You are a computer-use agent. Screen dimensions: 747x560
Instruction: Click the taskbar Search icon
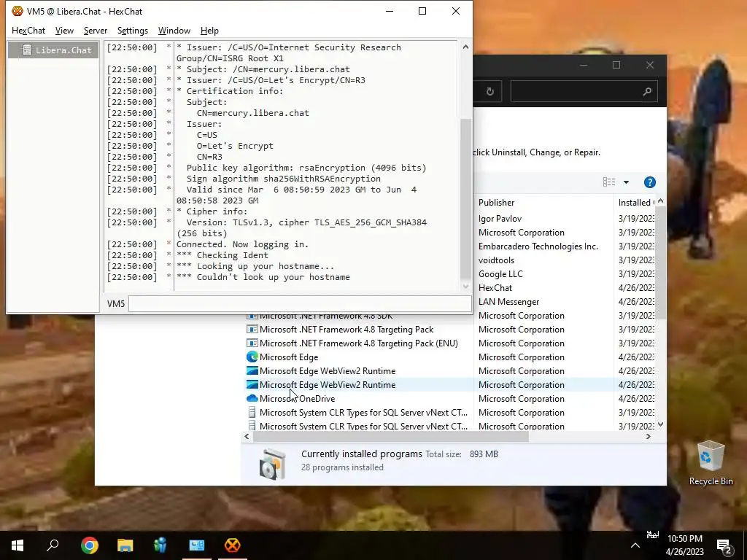tap(53, 545)
